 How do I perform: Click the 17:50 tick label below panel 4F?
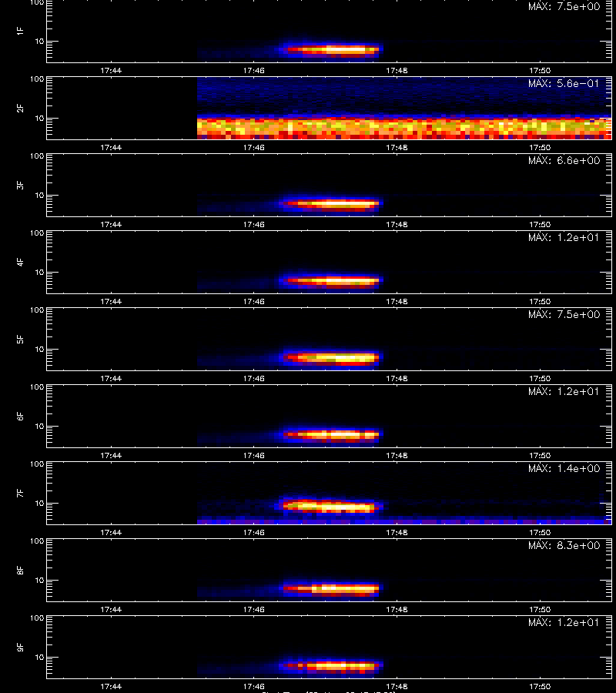(x=540, y=301)
